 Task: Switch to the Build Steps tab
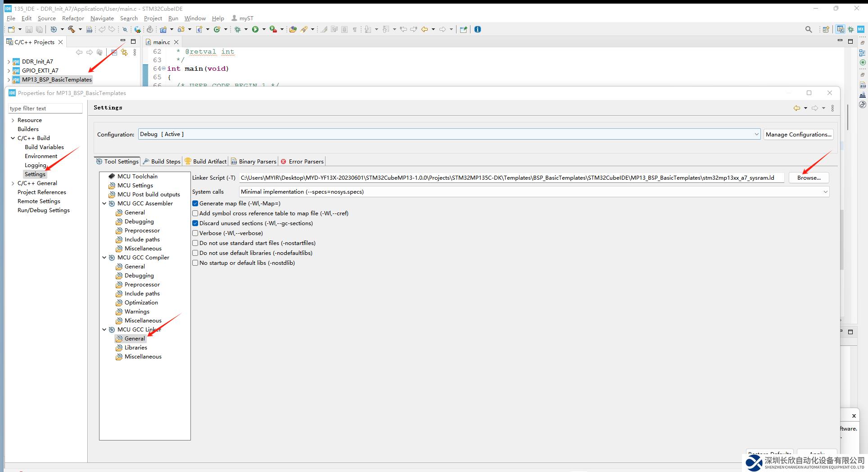pyautogui.click(x=162, y=161)
